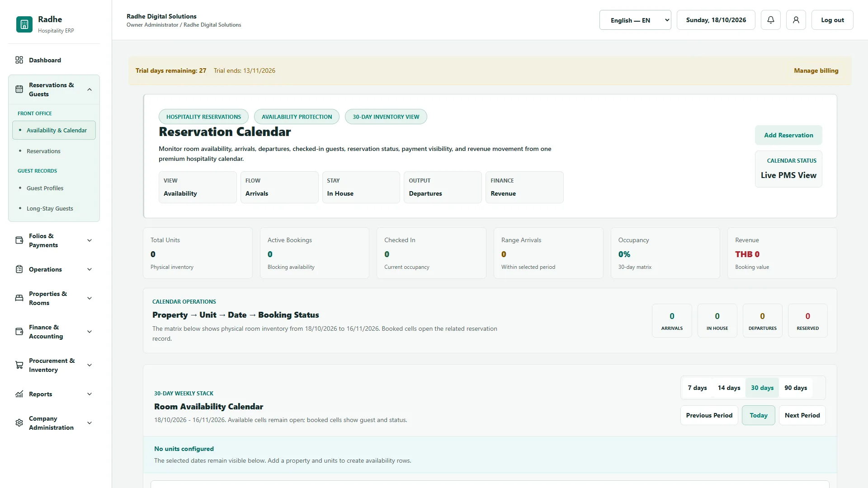
Task: Click the Properties & Rooms bed icon
Action: click(19, 298)
